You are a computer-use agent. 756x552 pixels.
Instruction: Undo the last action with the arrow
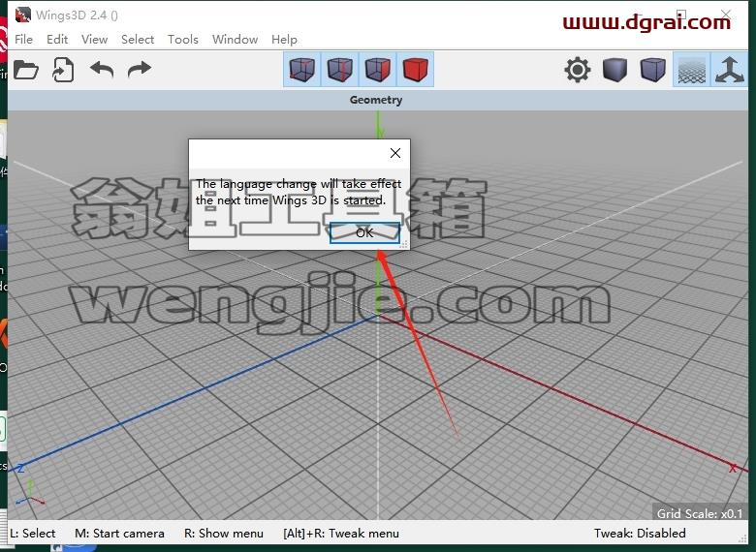[102, 70]
